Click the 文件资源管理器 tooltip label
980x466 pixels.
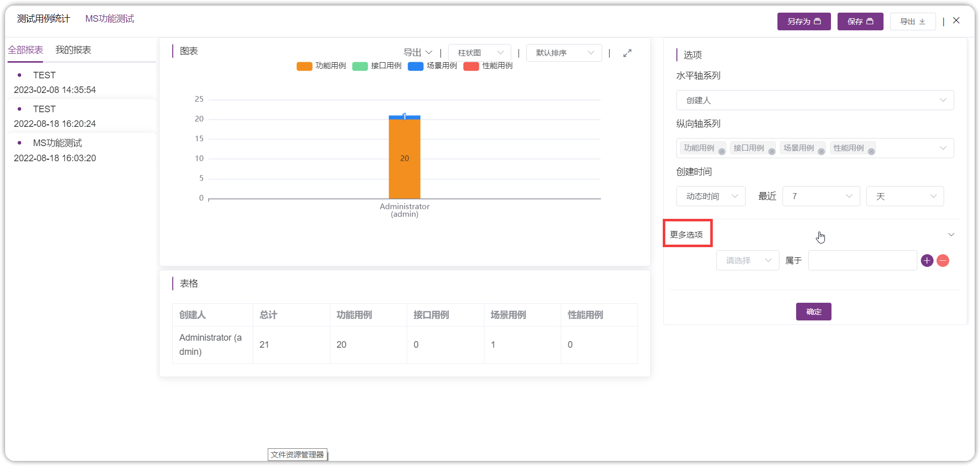(298, 454)
